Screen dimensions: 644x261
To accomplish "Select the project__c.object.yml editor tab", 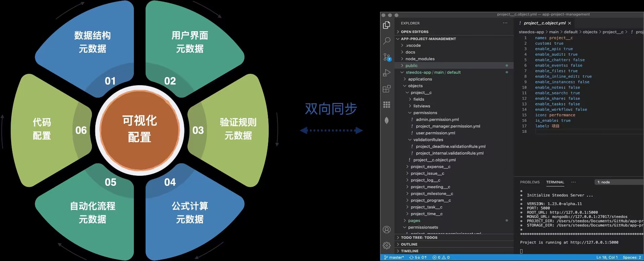I will 545,23.
